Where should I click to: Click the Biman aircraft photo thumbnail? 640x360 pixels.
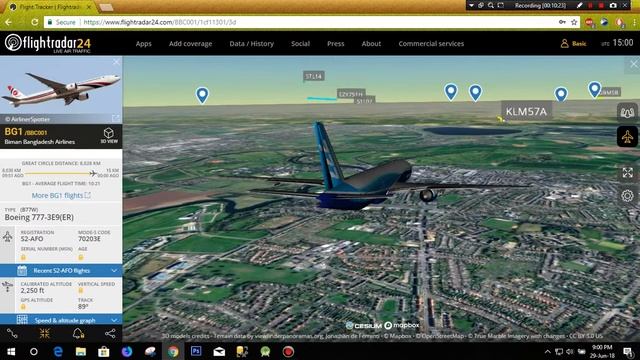pyautogui.click(x=61, y=90)
